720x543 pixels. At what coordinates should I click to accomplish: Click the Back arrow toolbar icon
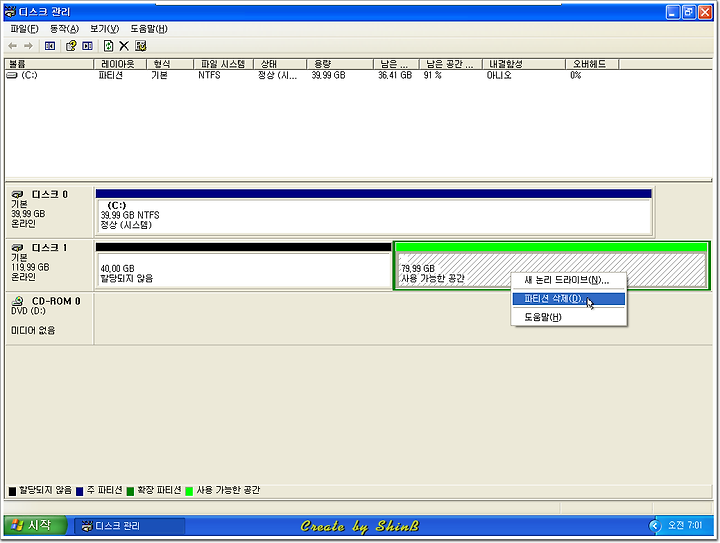click(13, 46)
